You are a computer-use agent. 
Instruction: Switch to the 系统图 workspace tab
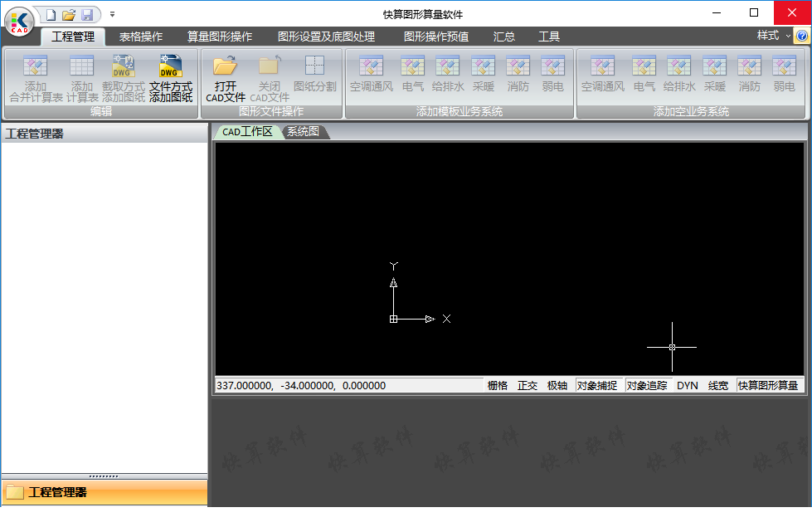[x=304, y=132]
